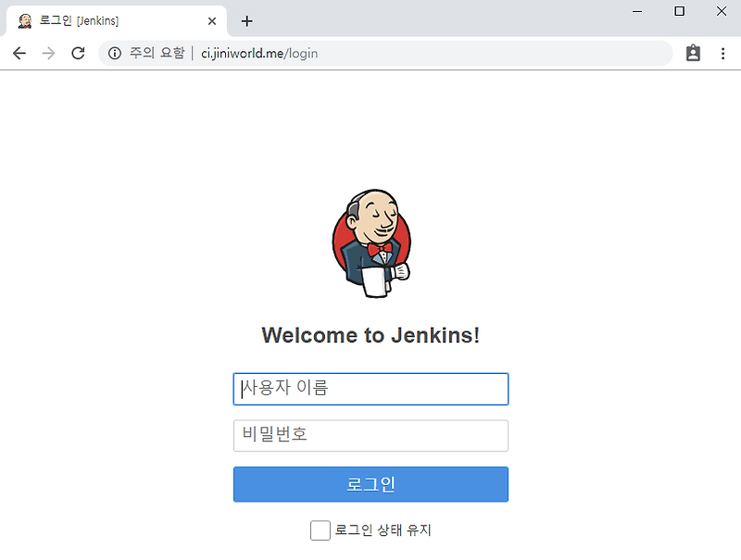Reload the Jenkins login page
Image resolution: width=741 pixels, height=560 pixels.
coord(78,53)
